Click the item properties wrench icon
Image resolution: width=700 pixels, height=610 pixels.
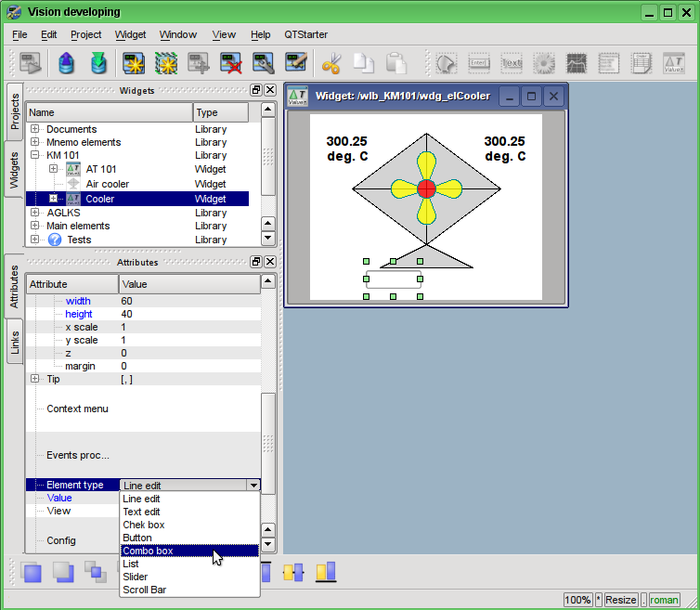click(x=264, y=64)
